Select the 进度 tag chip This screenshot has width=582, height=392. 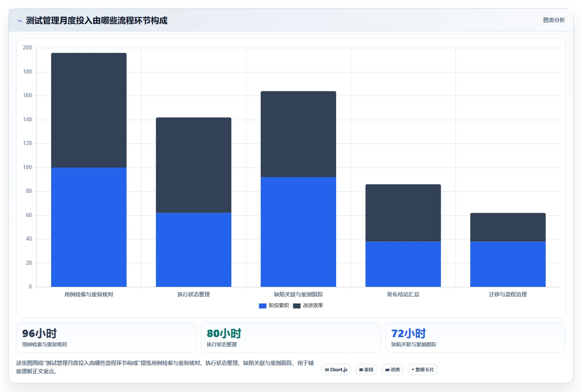[x=392, y=370]
